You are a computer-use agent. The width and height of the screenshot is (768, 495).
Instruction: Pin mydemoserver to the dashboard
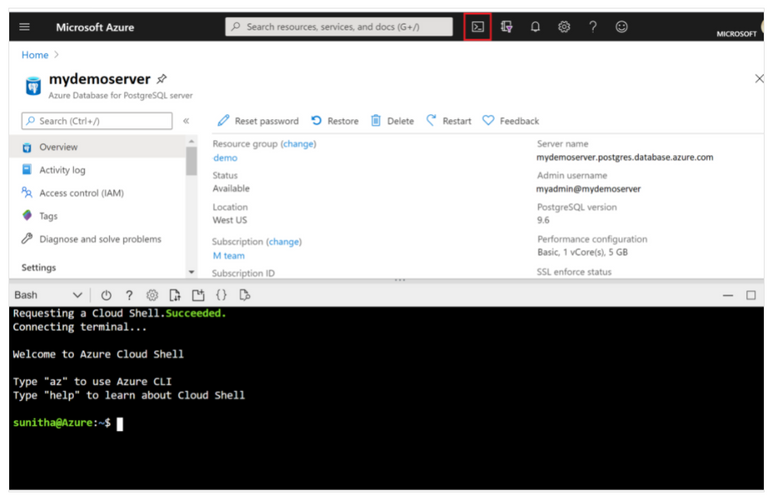pyautogui.click(x=162, y=79)
